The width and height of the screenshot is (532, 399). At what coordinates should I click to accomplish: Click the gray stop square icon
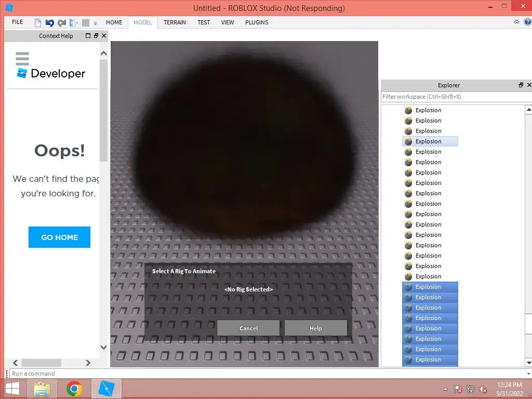pos(86,23)
